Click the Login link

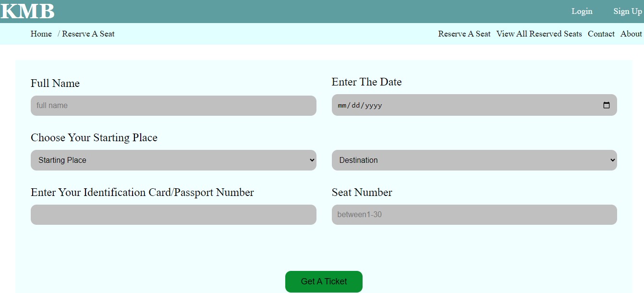(x=582, y=11)
